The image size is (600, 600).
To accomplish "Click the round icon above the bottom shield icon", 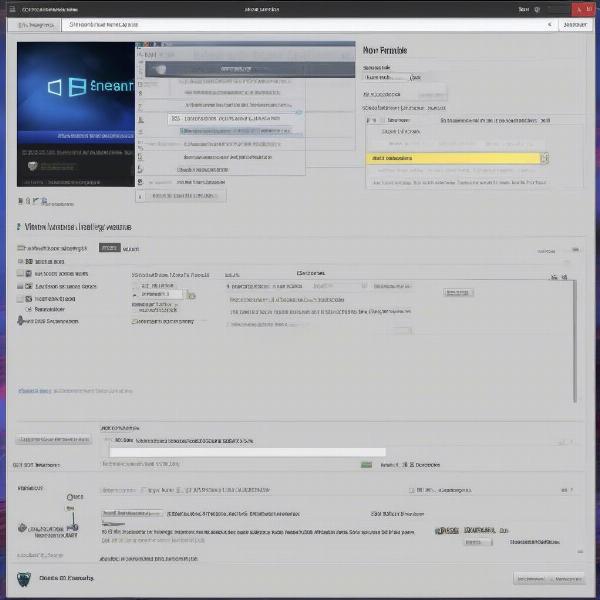I will (x=22, y=528).
